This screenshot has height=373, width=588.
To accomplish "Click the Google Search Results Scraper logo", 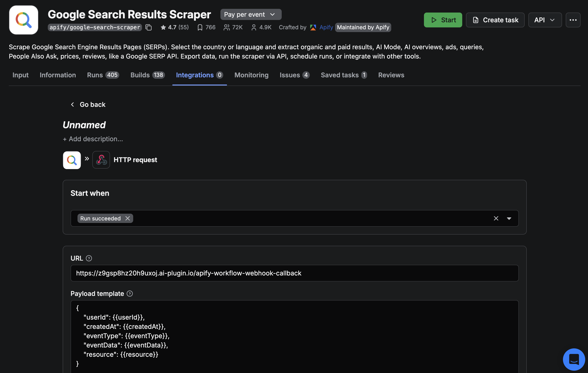I will [x=23, y=20].
